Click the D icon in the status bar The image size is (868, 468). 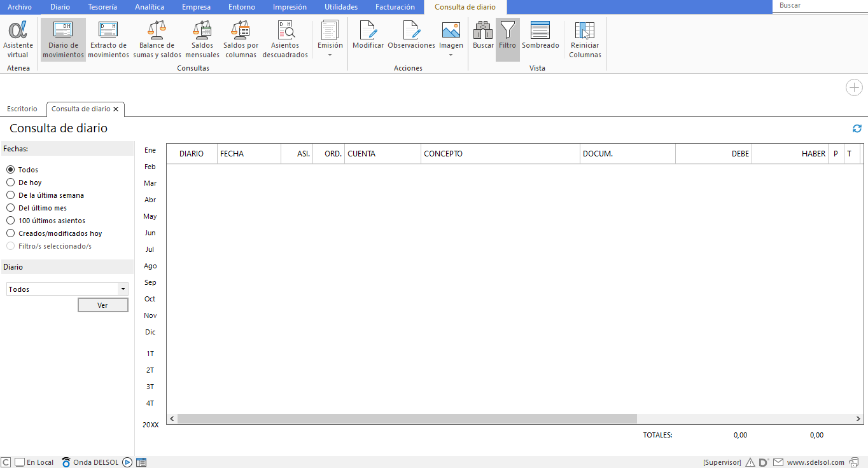764,462
